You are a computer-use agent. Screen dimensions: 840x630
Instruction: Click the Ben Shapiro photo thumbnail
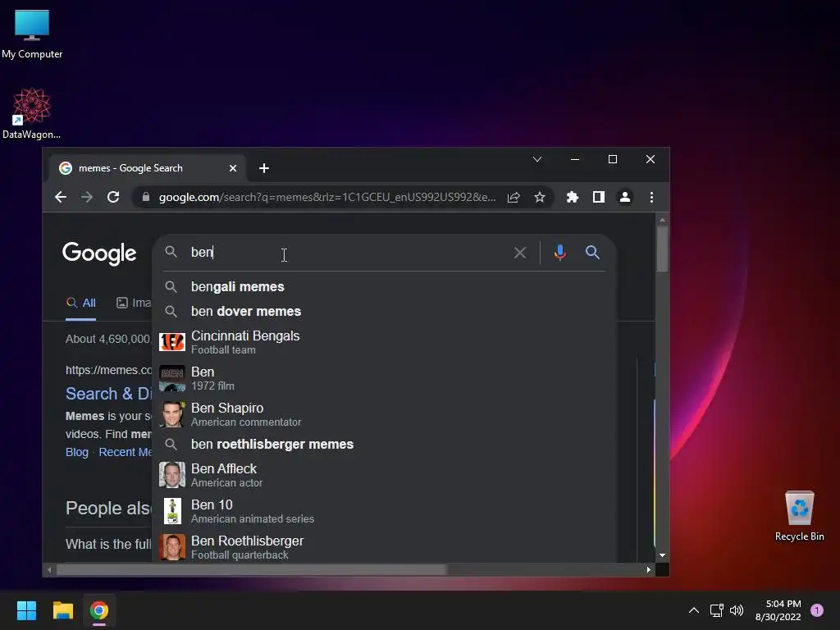coord(172,414)
